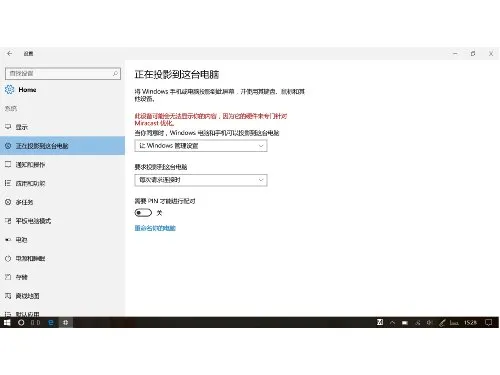This screenshot has width=500, height=375.
Task: Open the Action Center notification icon
Action: click(489, 322)
